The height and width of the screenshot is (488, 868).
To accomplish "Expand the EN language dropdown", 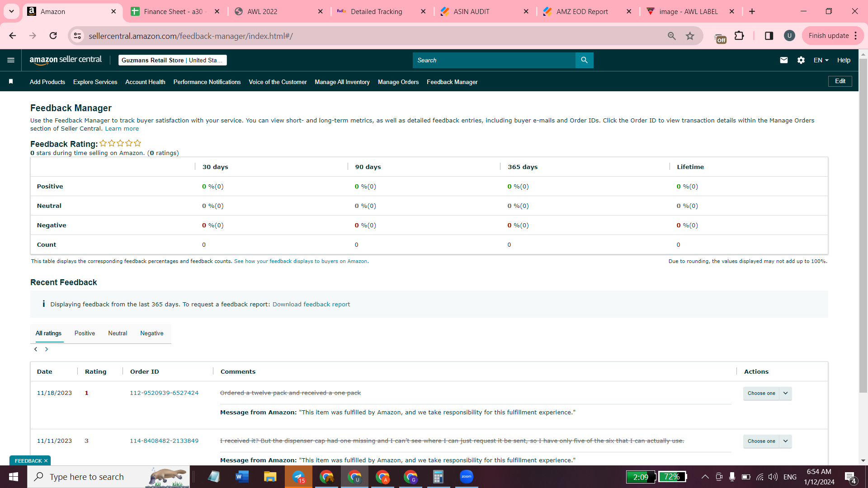I will [821, 60].
